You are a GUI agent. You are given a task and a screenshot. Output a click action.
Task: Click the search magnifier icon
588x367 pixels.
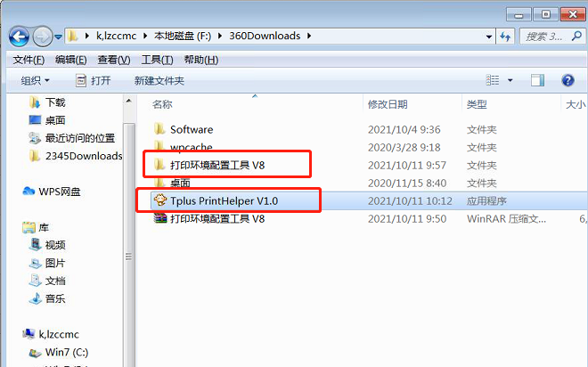576,37
